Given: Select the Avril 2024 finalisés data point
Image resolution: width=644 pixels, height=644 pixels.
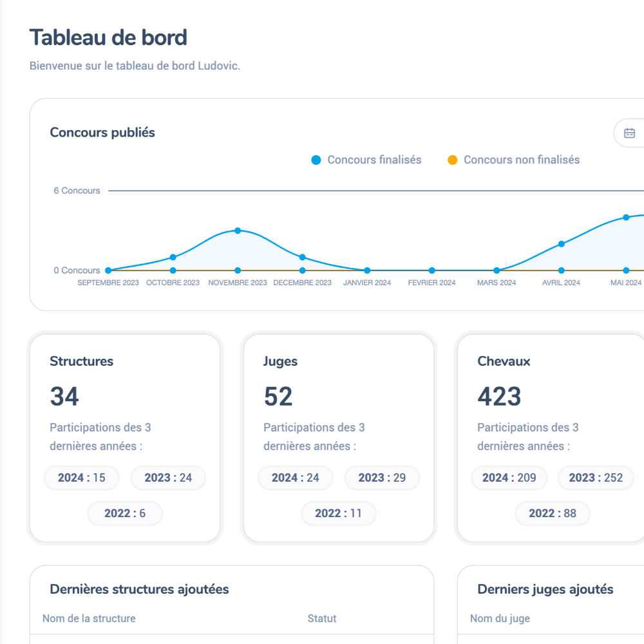Looking at the screenshot, I should (562, 244).
